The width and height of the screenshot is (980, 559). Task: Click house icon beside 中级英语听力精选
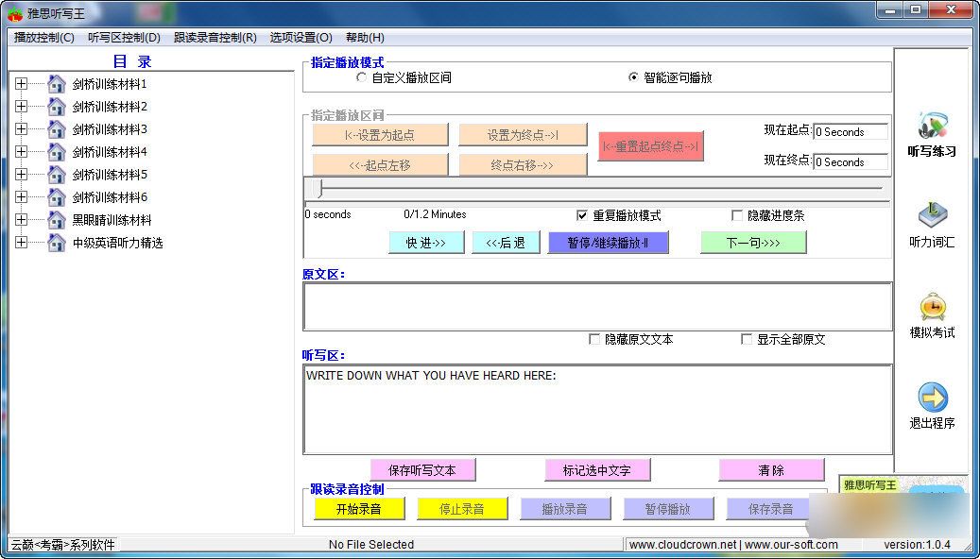(57, 243)
